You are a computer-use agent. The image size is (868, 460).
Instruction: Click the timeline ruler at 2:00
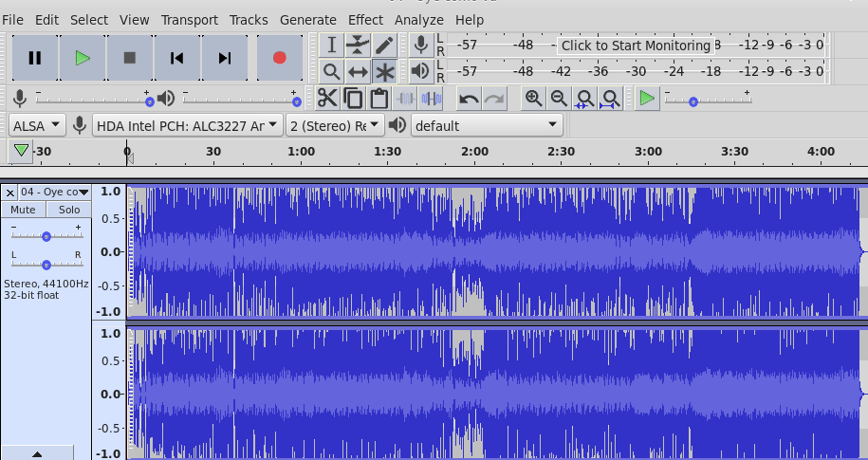pos(475,152)
